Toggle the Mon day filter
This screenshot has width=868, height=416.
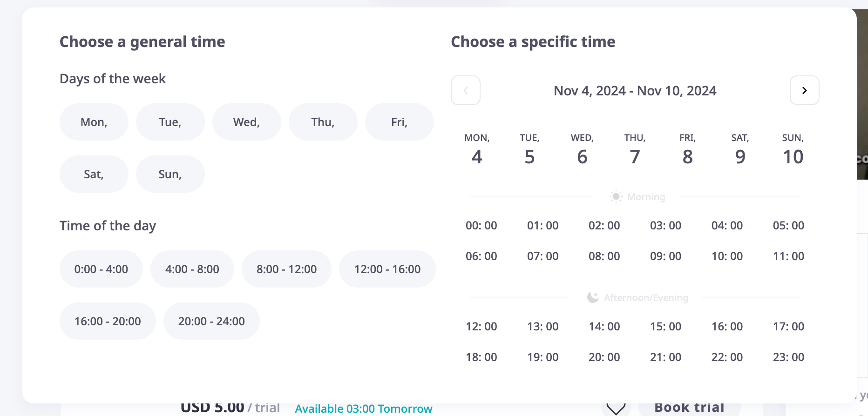pyautogui.click(x=94, y=122)
